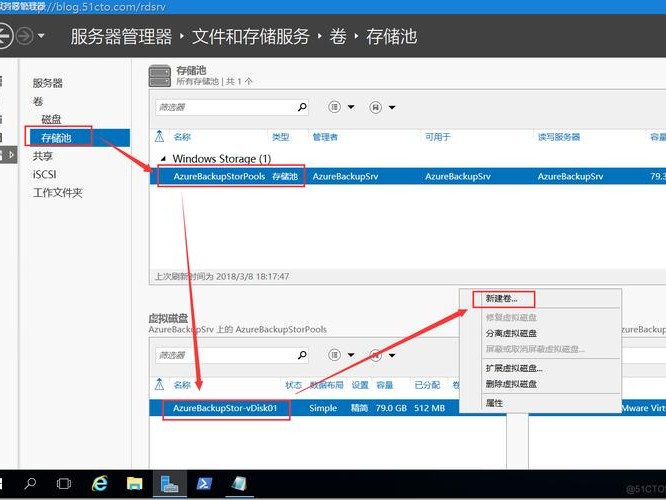
Task: Click the virtual disk warning column icon
Action: point(159,385)
